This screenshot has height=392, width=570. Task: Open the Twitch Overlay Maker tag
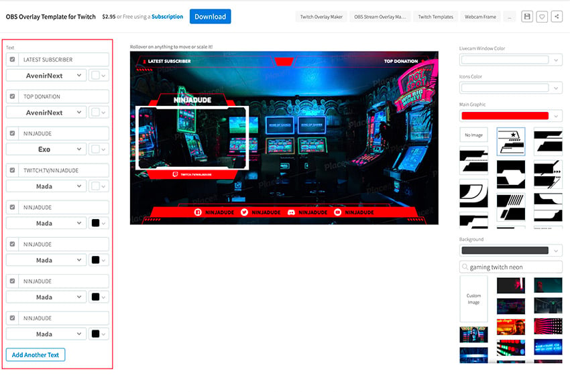click(x=321, y=17)
